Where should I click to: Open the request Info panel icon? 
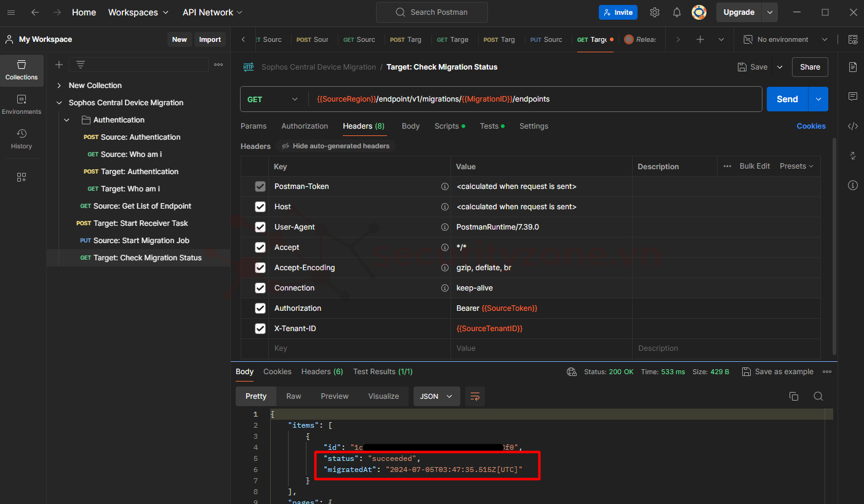coord(853,185)
